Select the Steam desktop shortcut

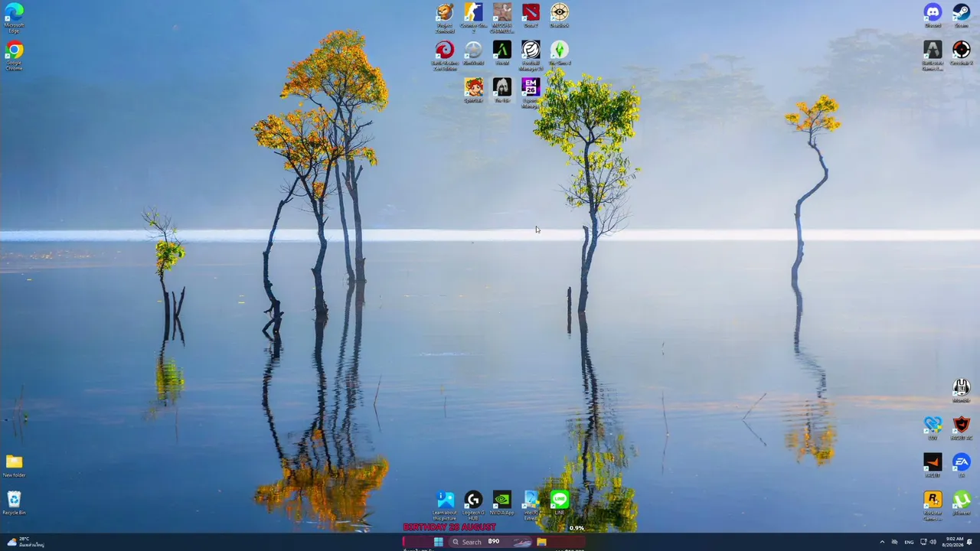pyautogui.click(x=962, y=16)
